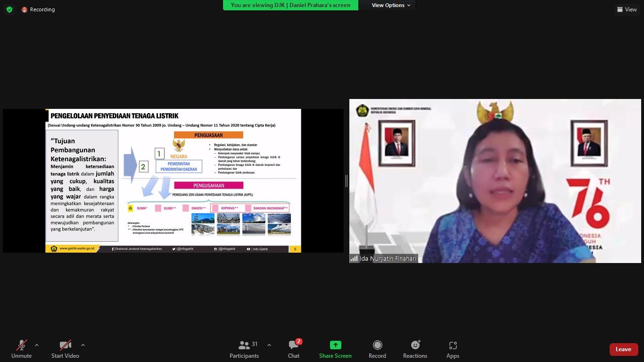Expand the Participants options chevron

(269, 345)
